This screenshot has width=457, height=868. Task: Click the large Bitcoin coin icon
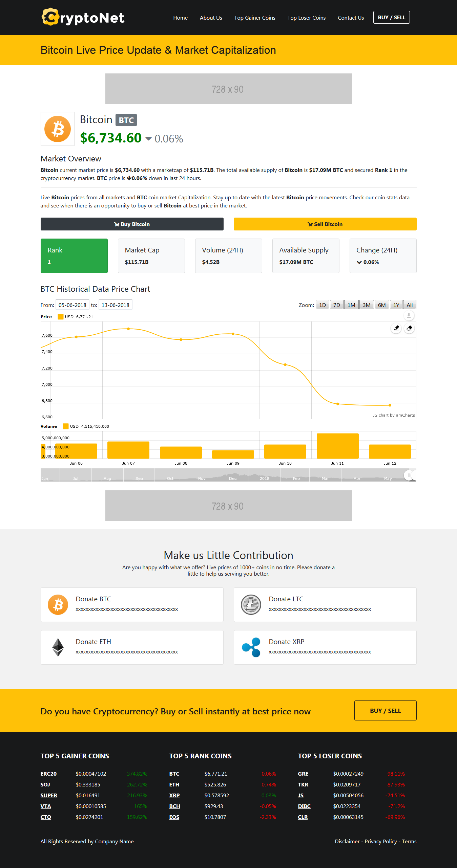[58, 129]
